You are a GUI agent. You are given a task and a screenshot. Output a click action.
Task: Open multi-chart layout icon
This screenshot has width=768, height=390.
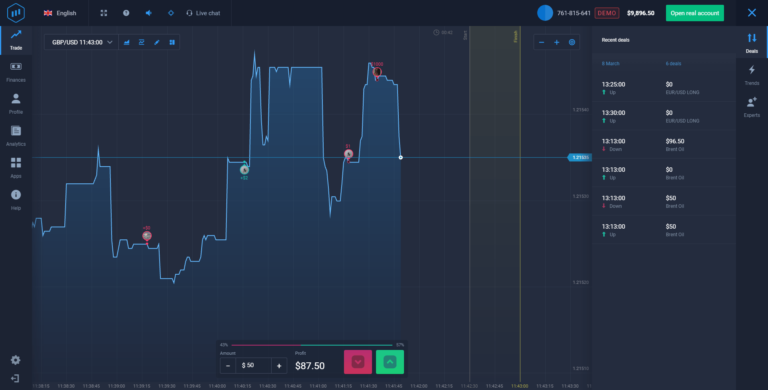click(172, 42)
